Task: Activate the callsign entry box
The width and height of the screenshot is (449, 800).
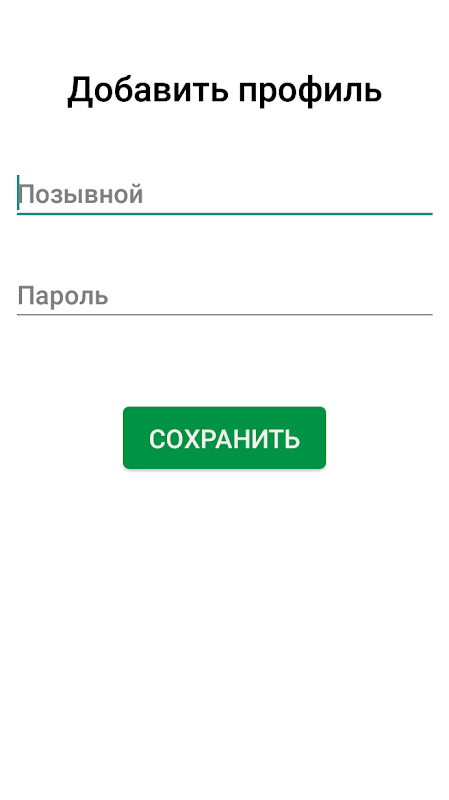Action: [224, 194]
